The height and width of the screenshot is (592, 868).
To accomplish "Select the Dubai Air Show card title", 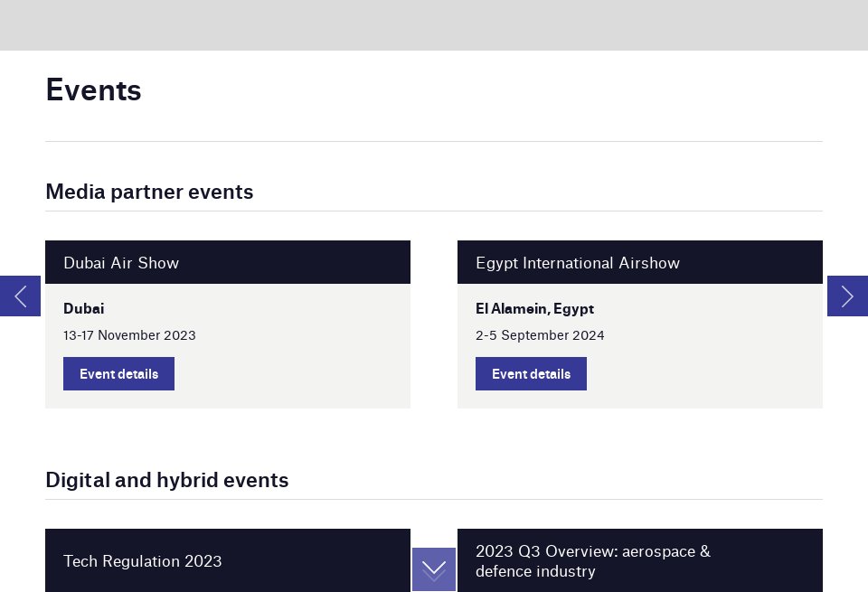I will 121,263.
